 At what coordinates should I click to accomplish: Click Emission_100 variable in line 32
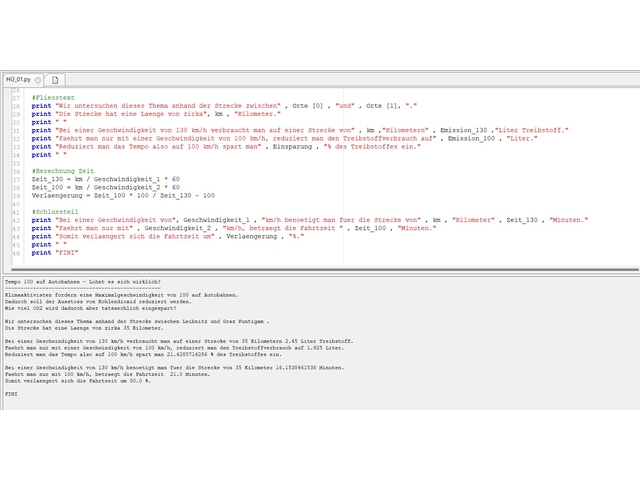(471, 138)
